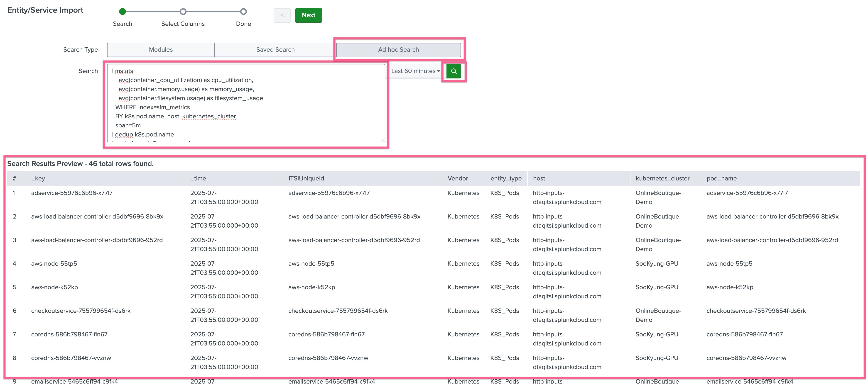Click K8S_Pods entity type in row 6

(x=504, y=311)
